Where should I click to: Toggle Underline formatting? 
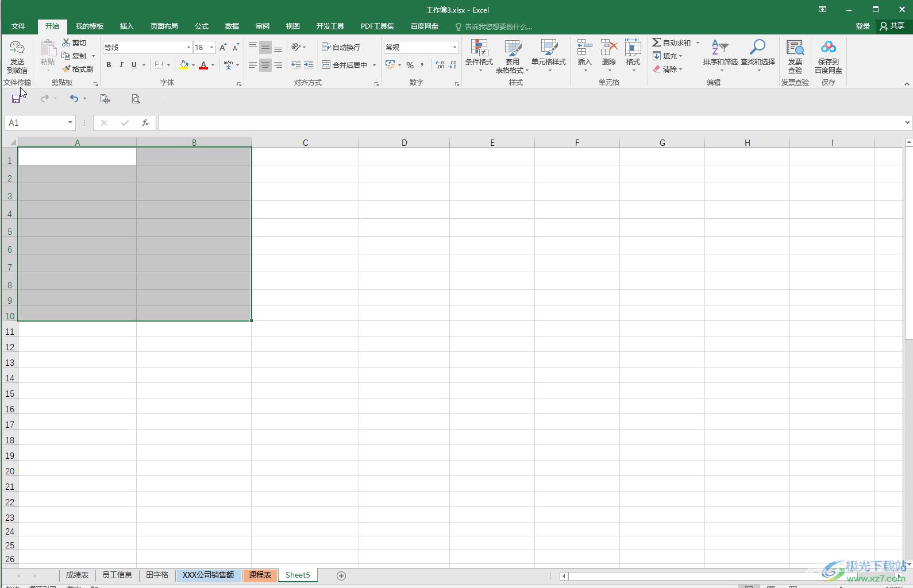click(x=134, y=65)
